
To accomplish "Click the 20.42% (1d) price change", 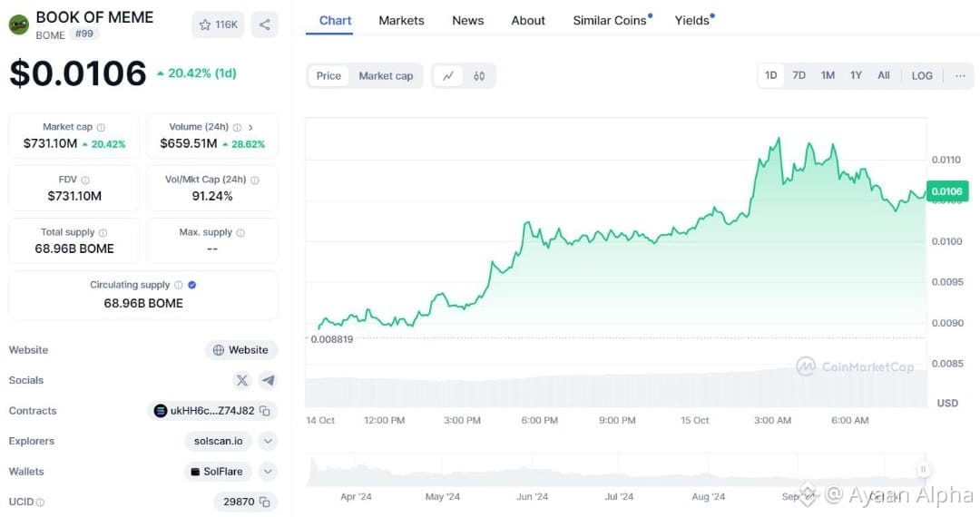I will [x=196, y=73].
